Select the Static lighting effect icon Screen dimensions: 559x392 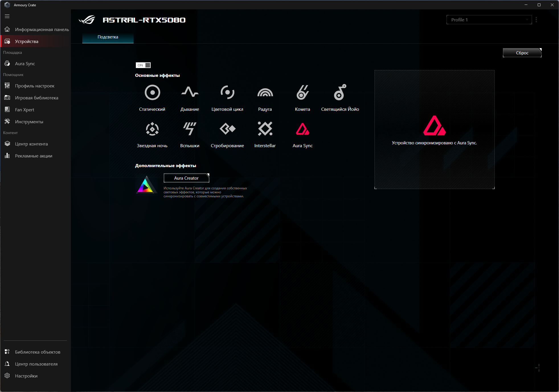coord(152,93)
